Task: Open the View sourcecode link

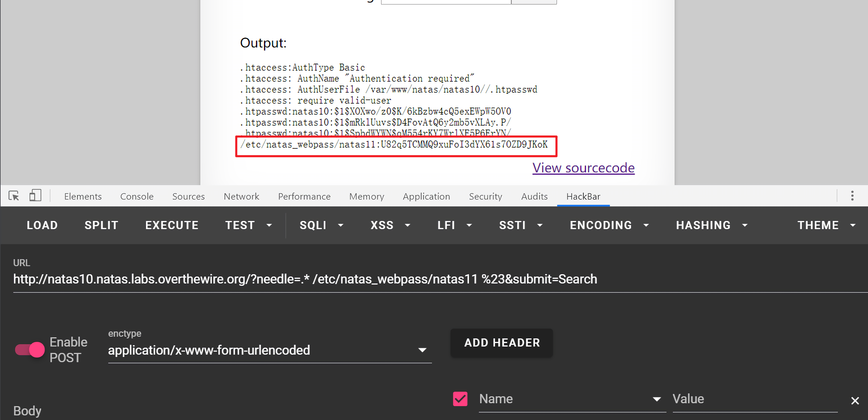Action: pos(583,167)
